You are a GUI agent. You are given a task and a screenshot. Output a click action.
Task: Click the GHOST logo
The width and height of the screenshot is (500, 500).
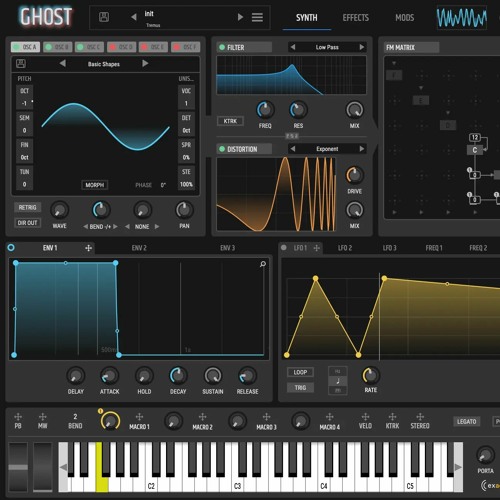[x=46, y=17]
